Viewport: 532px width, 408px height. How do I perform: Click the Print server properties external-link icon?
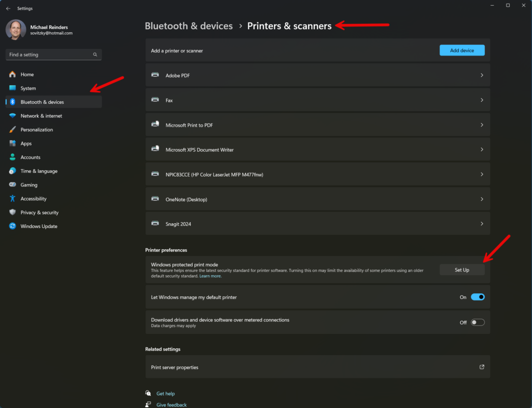482,367
